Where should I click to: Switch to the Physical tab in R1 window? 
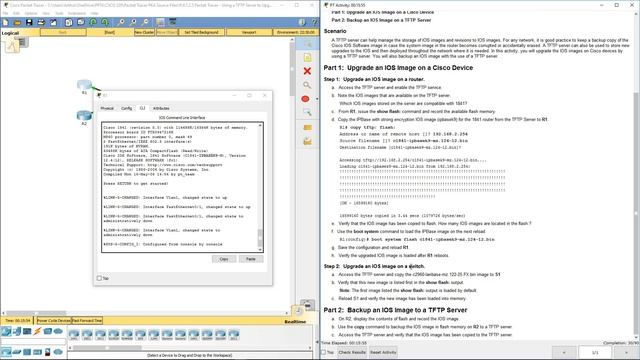107,108
